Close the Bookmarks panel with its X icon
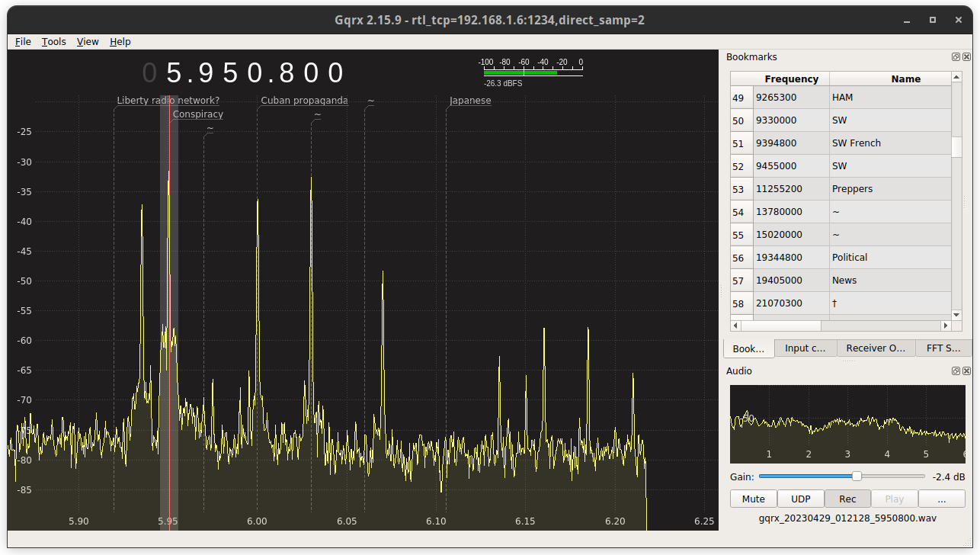 tap(966, 56)
